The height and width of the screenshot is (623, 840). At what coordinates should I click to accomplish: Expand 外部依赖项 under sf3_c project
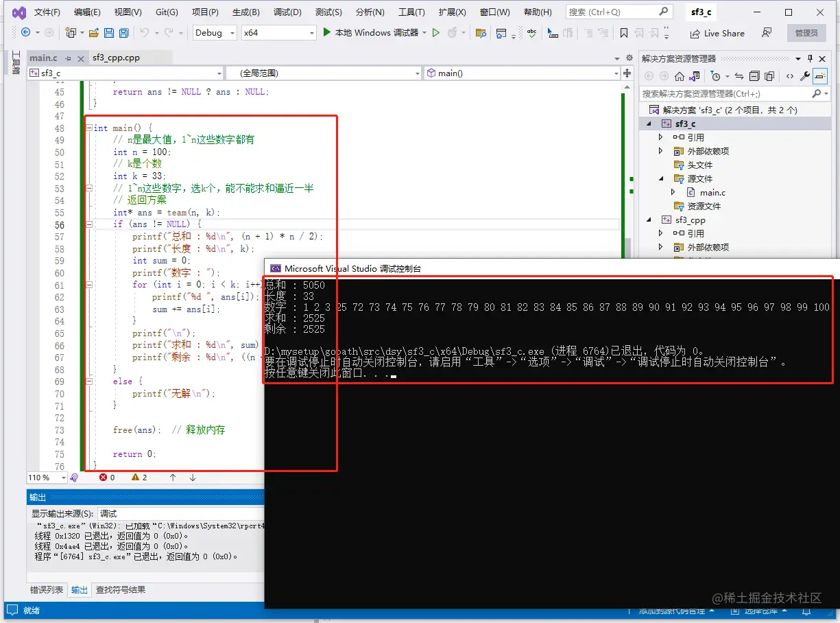(x=661, y=152)
